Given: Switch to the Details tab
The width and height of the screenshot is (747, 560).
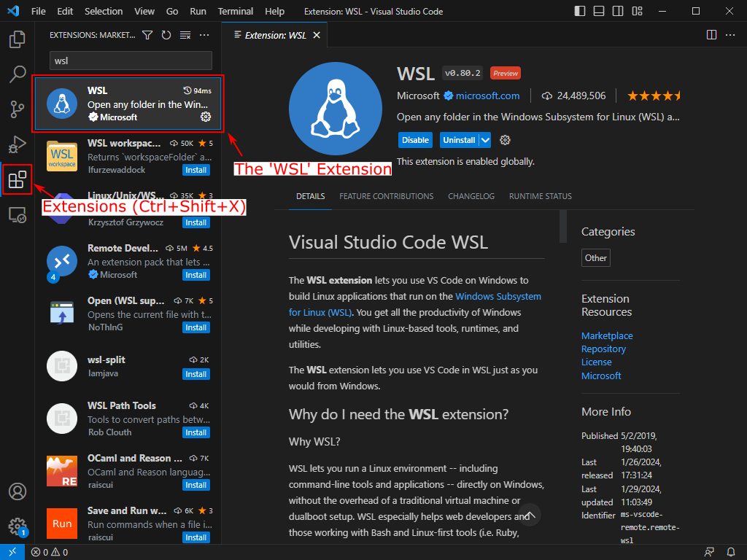Looking at the screenshot, I should (310, 196).
